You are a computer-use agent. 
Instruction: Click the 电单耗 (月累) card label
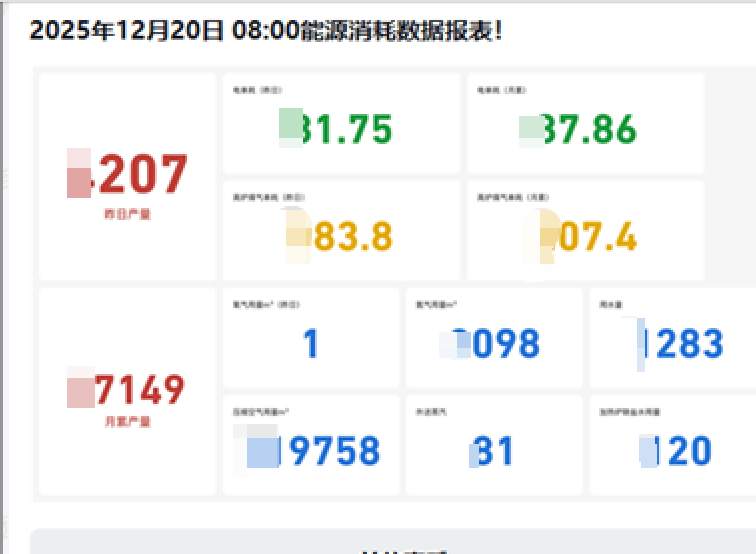[x=502, y=90]
